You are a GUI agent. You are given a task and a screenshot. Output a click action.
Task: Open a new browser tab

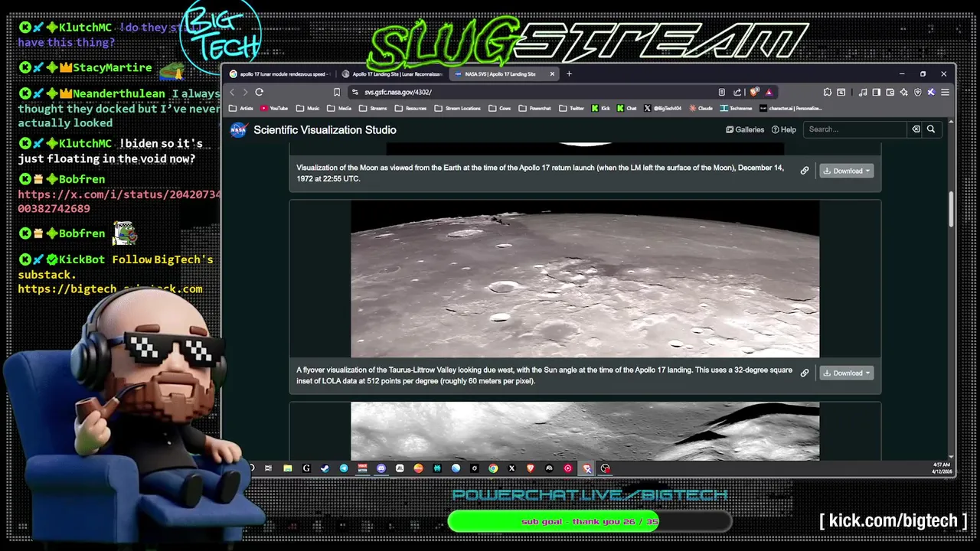[569, 74]
